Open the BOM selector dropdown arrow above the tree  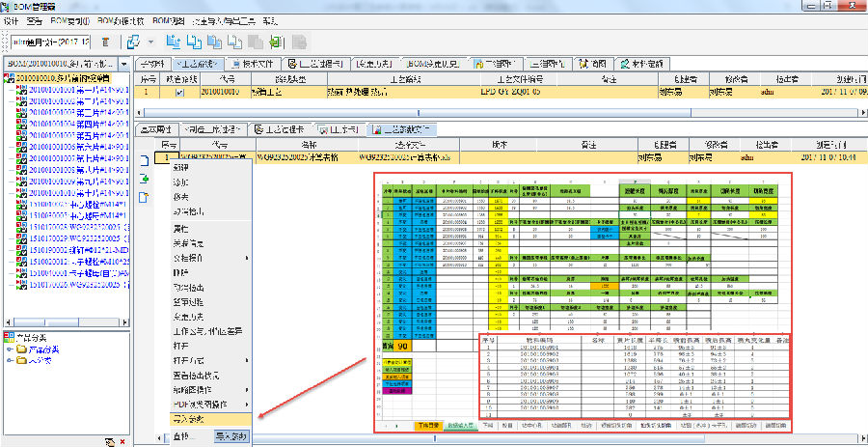124,64
